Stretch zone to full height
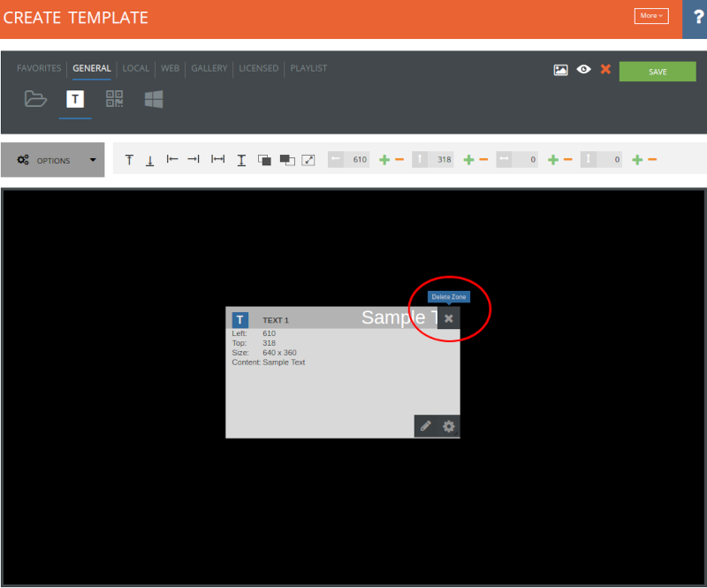The image size is (707, 588). (241, 160)
